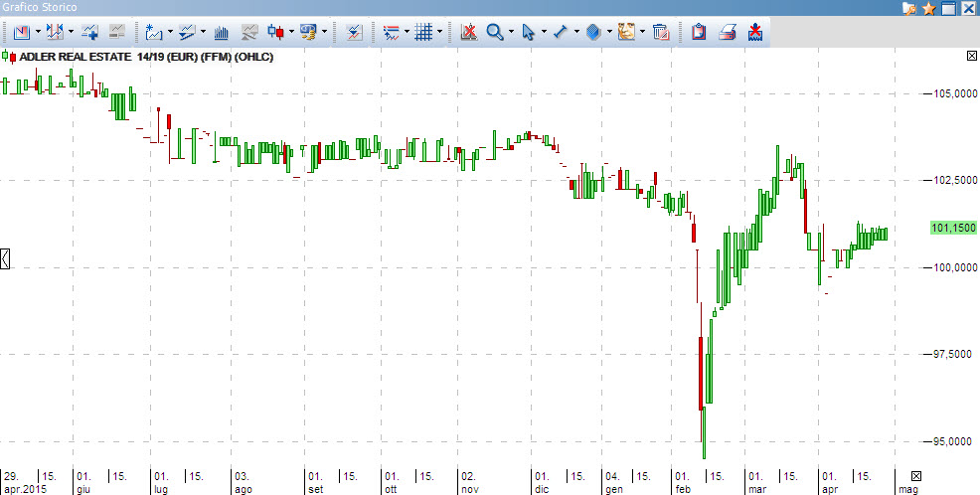
Task: Close the chart pane with the X box
Action: 972,57
